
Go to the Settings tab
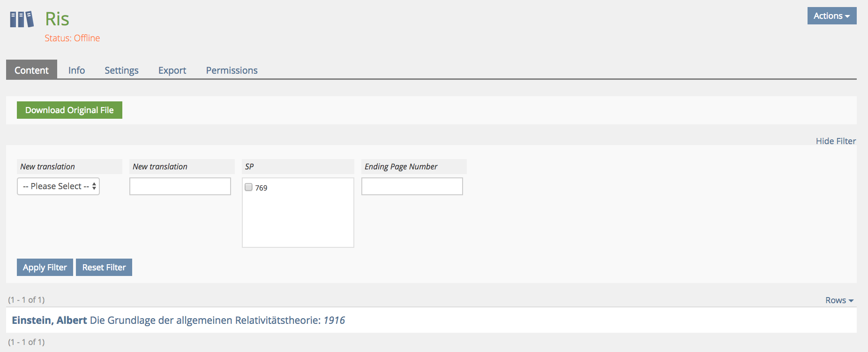(x=121, y=70)
